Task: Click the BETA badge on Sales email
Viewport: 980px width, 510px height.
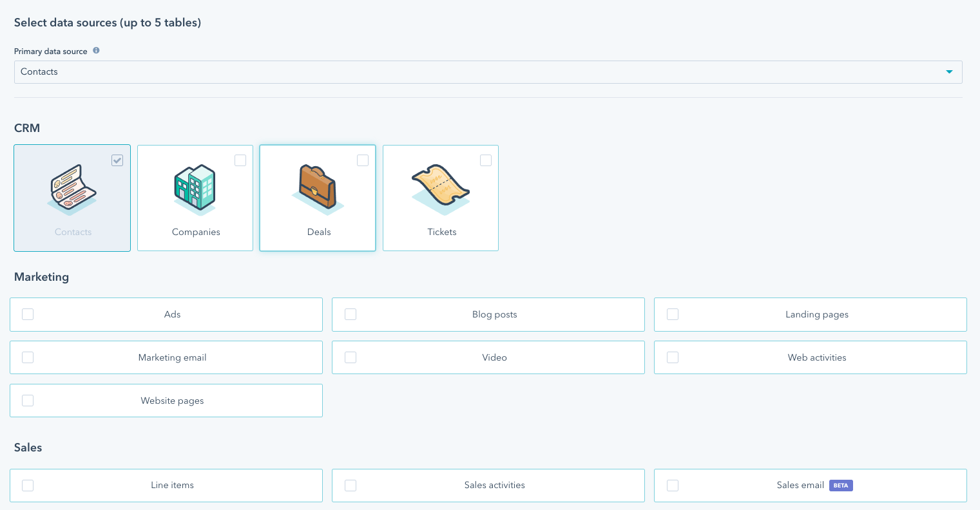Action: [x=841, y=486]
